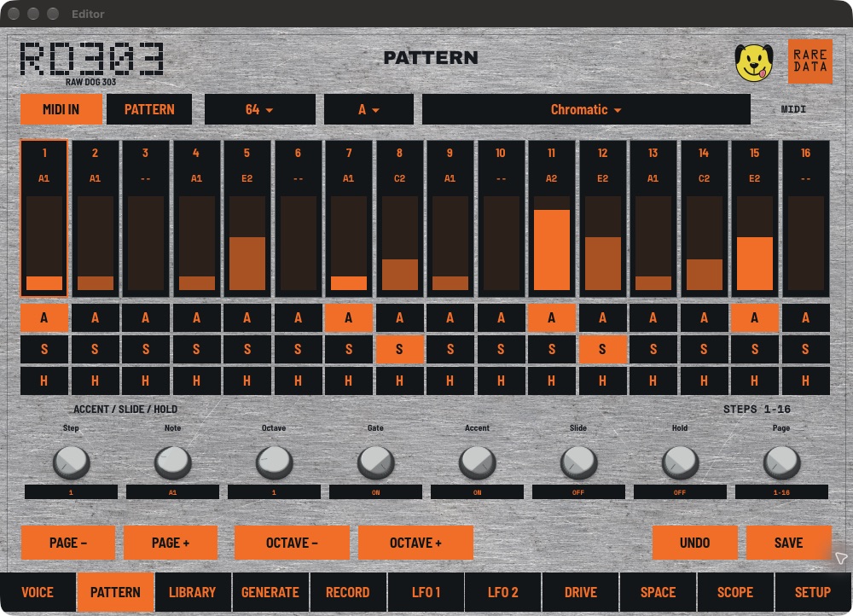The height and width of the screenshot is (616, 853).
Task: Enable hold on step 3
Action: [x=145, y=381]
